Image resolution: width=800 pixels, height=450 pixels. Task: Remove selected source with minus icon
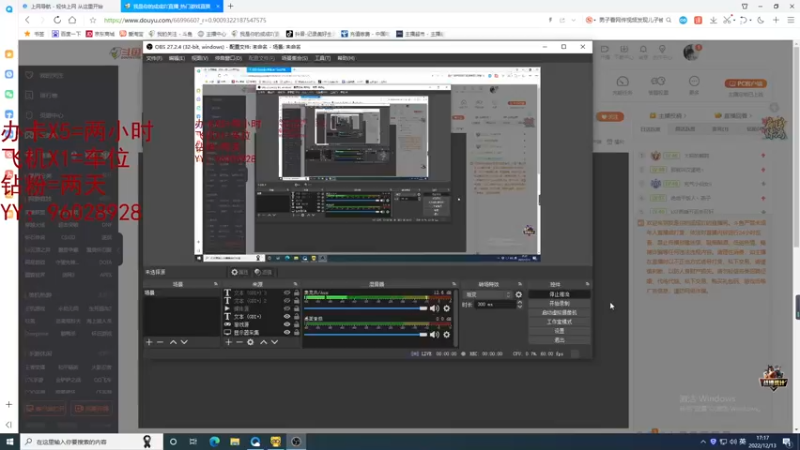point(239,342)
